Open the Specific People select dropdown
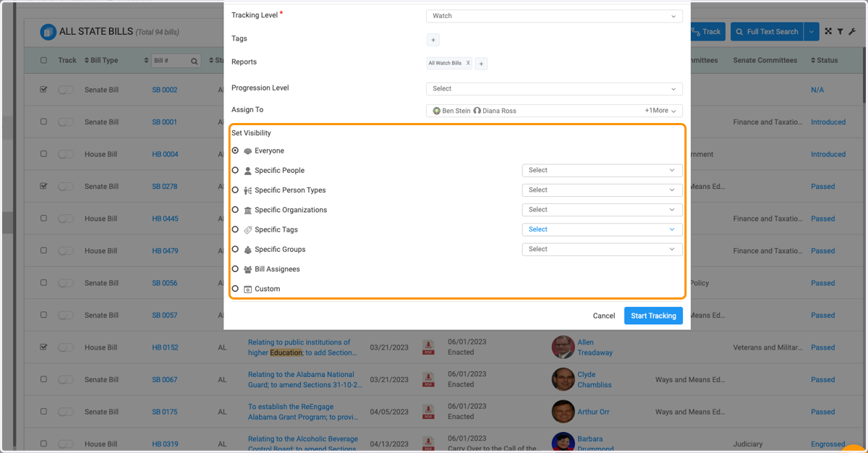 pos(602,170)
